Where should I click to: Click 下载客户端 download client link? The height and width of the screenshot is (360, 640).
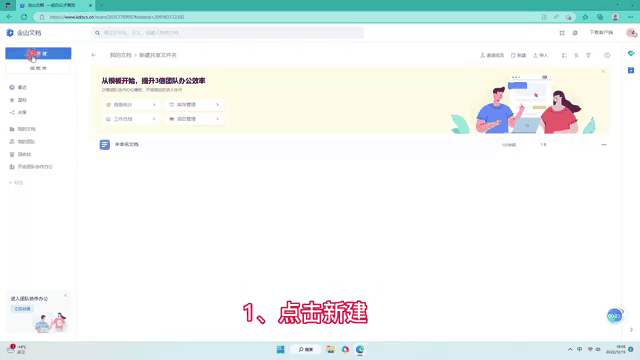tap(601, 33)
